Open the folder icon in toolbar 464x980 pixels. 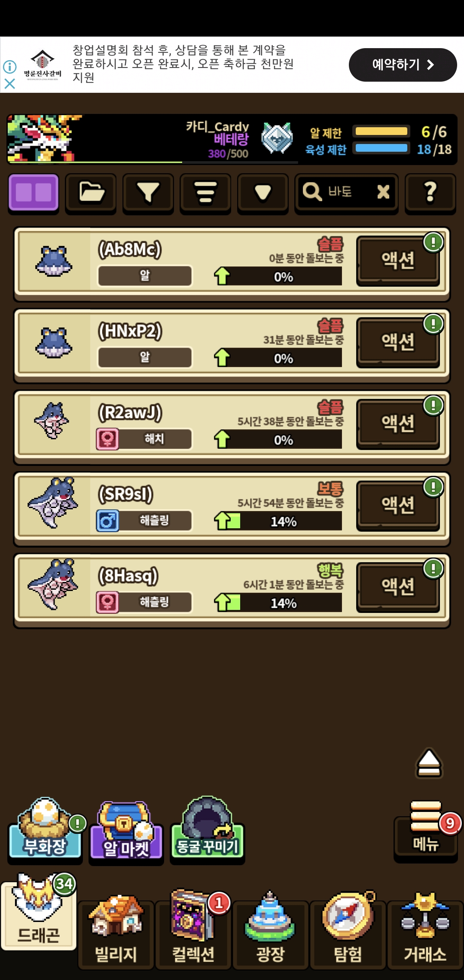coord(91,193)
